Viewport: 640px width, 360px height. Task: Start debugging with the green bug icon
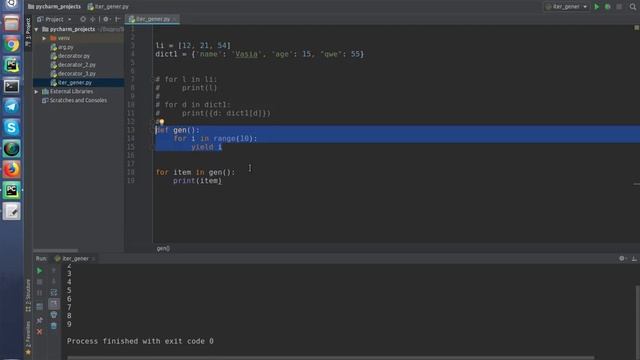(x=608, y=7)
